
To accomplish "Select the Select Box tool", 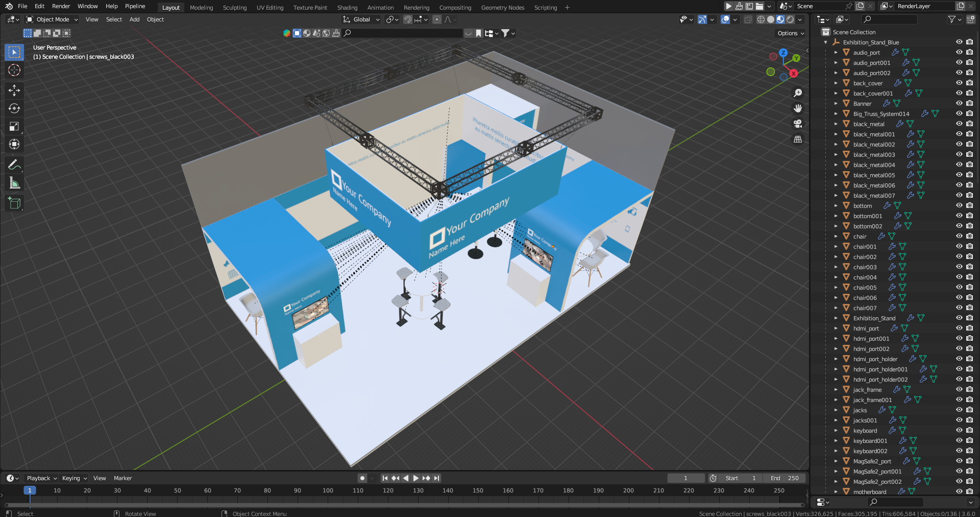I will point(14,52).
